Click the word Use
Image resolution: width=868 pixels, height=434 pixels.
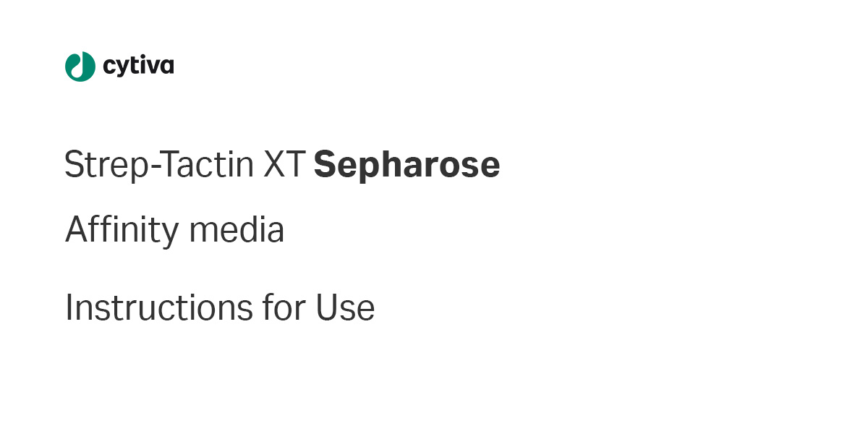click(345, 307)
